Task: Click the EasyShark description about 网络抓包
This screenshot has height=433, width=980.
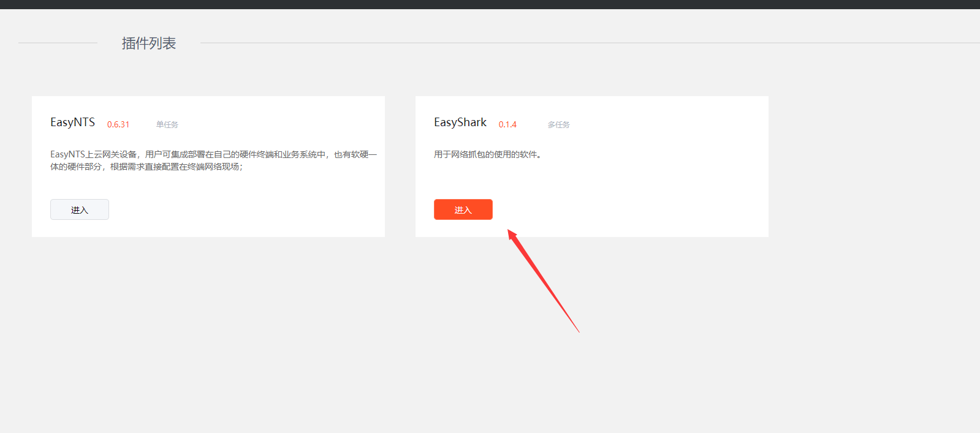Action: tap(487, 154)
